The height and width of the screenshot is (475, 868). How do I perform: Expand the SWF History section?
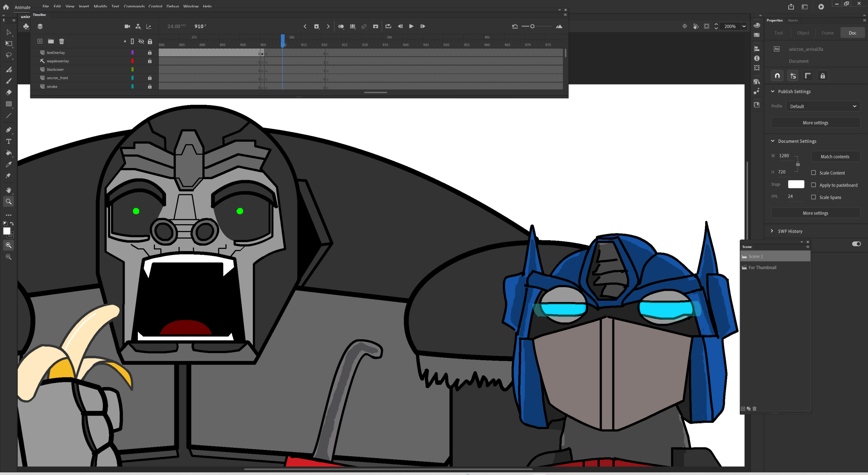pos(772,231)
